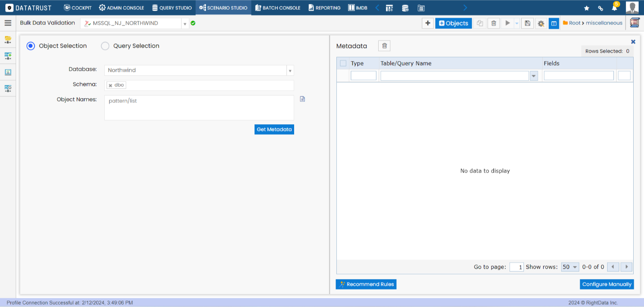Screen dimensions: 644x307
Task: Open the Show rows dropdown
Action: [570, 267]
